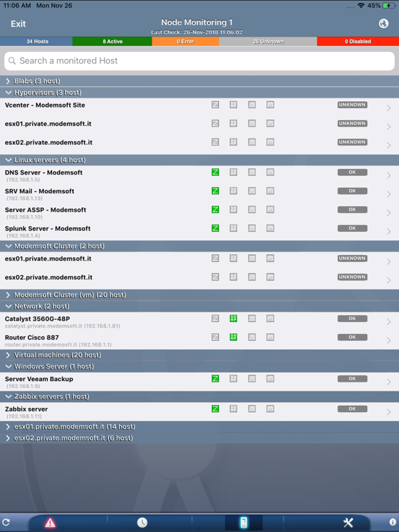399x532 pixels.
Task: Tap Wi-Fi indicator in status bar
Action: (361, 6)
